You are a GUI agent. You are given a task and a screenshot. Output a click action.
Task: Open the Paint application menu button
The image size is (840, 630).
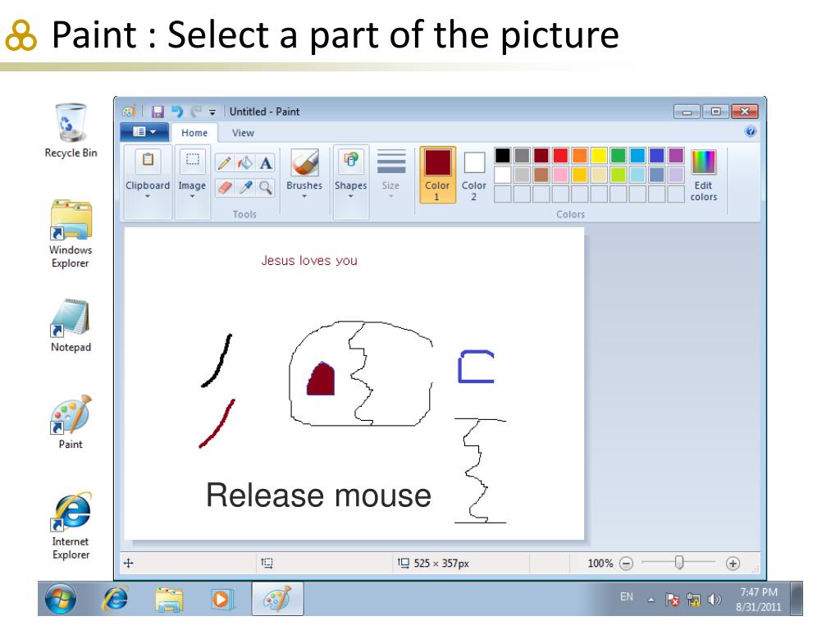(x=144, y=132)
